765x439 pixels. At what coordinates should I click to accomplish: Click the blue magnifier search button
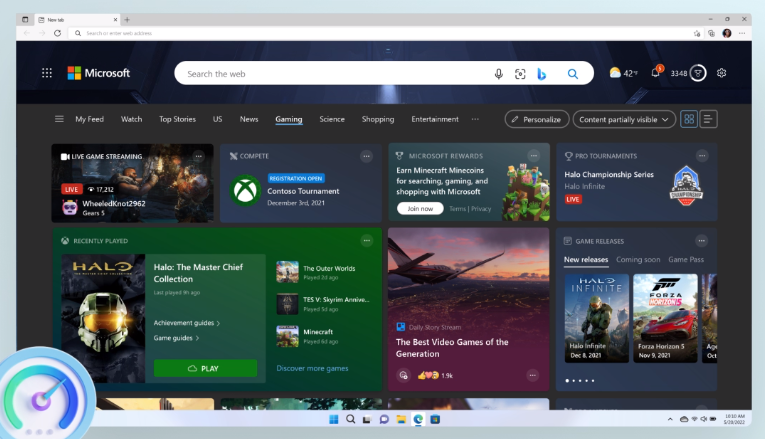(573, 74)
